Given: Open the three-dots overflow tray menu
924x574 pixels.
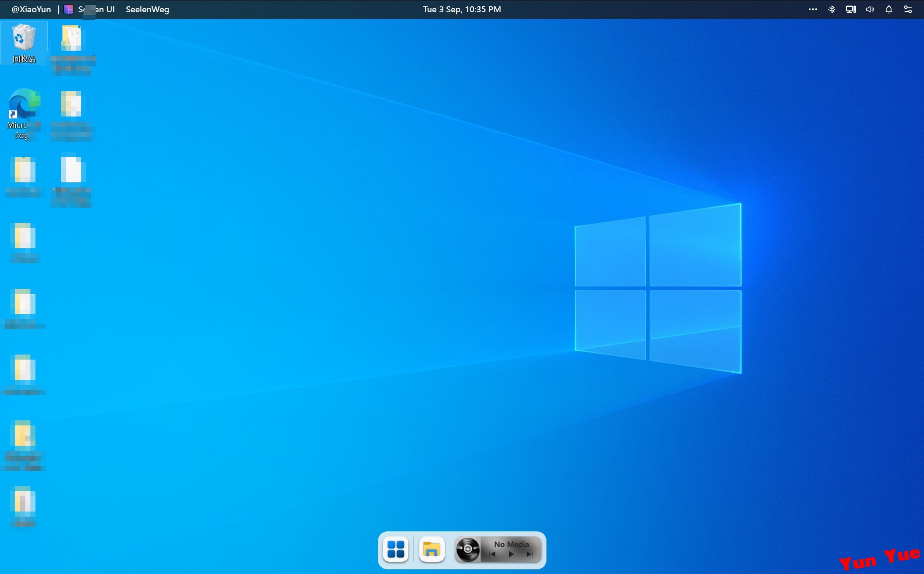Looking at the screenshot, I should pyautogui.click(x=813, y=9).
